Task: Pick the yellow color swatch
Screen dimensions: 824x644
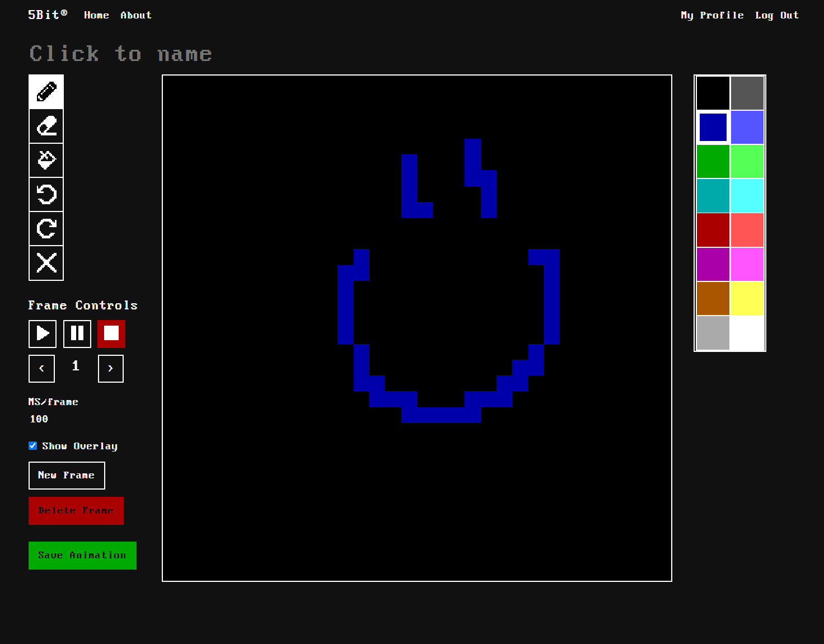Action: point(747,298)
